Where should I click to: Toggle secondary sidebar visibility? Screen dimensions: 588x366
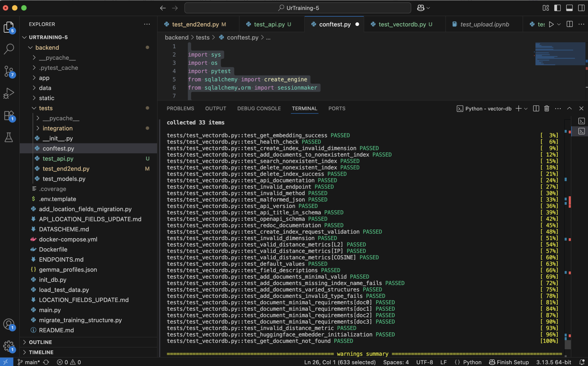click(581, 8)
